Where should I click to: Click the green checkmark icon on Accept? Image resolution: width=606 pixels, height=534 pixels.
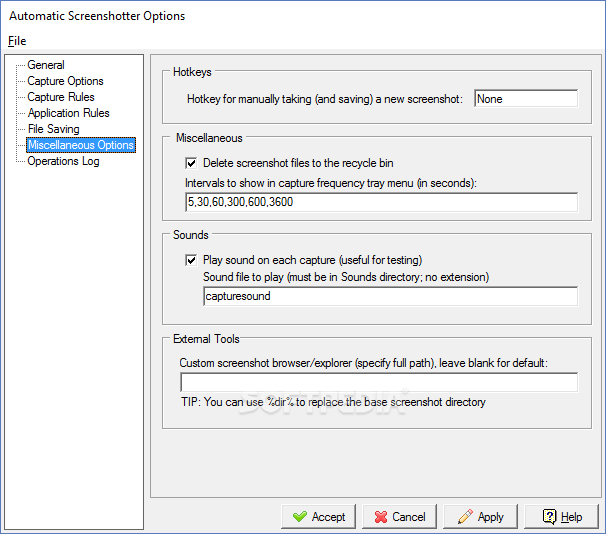pos(300,517)
